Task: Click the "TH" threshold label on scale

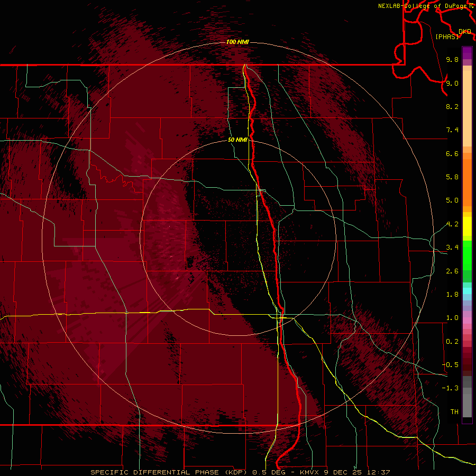Action: (454, 412)
